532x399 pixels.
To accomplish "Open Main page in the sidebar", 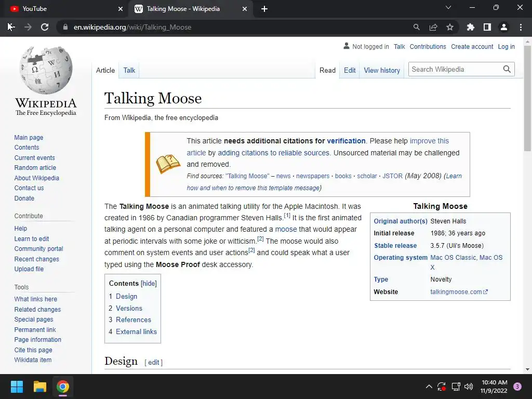I will (29, 137).
